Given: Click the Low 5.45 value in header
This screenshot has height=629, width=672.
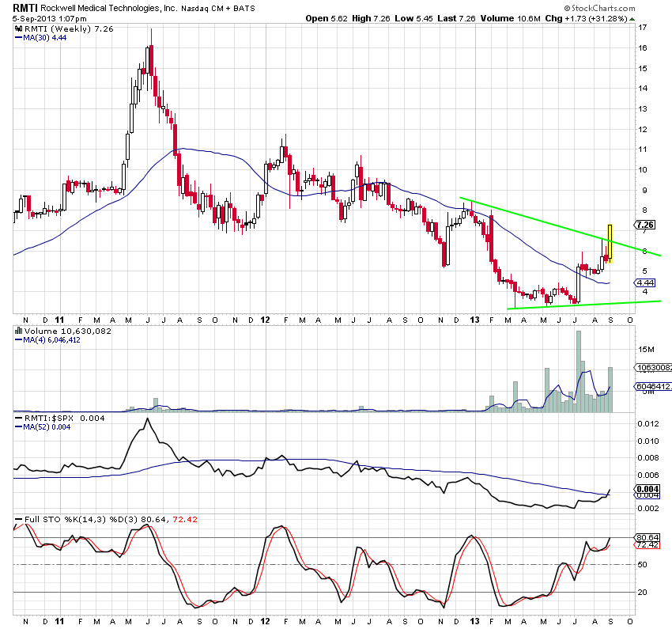Looking at the screenshot, I should pyautogui.click(x=414, y=18).
